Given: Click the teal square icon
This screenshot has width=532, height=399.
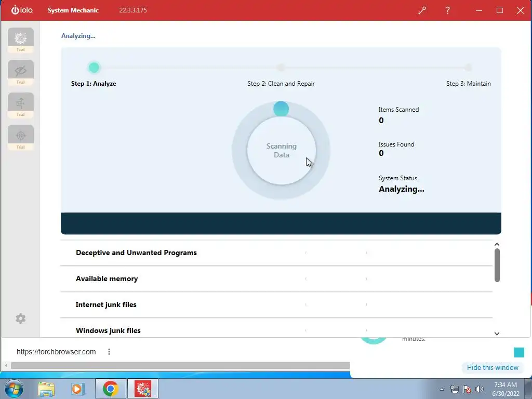Looking at the screenshot, I should tap(519, 352).
